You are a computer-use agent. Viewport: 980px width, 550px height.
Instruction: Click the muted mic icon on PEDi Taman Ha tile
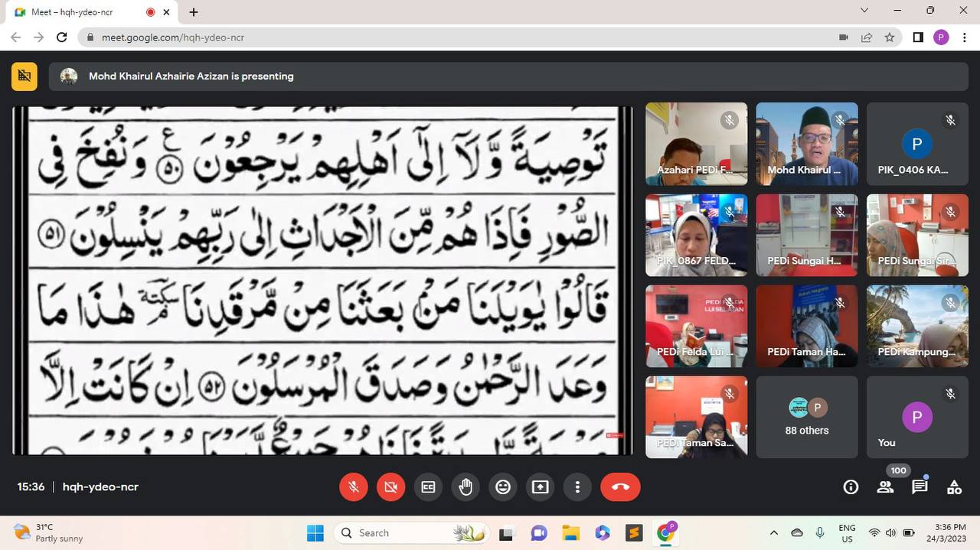point(840,302)
